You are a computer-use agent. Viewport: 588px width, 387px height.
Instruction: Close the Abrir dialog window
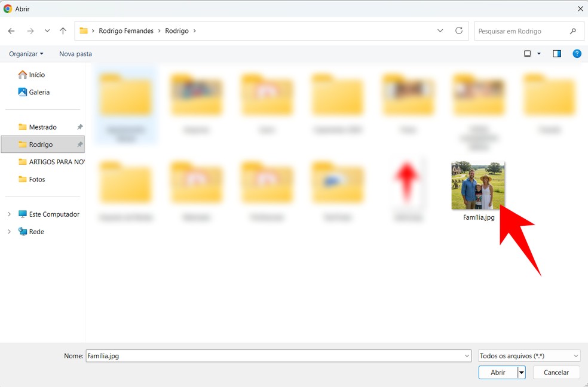(580, 8)
